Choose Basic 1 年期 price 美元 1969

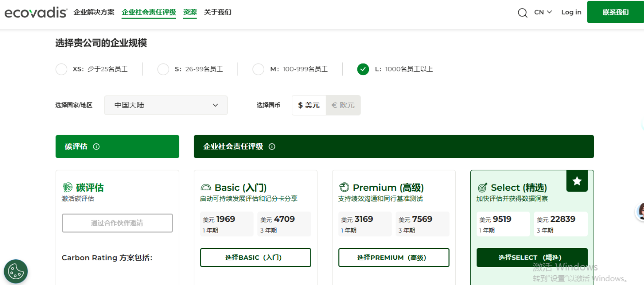click(x=227, y=224)
